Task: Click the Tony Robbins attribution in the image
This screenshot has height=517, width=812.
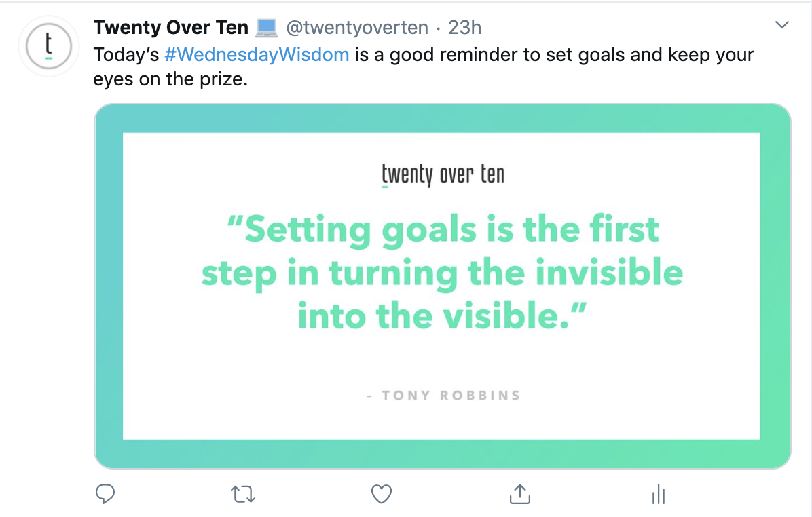Action: tap(443, 395)
